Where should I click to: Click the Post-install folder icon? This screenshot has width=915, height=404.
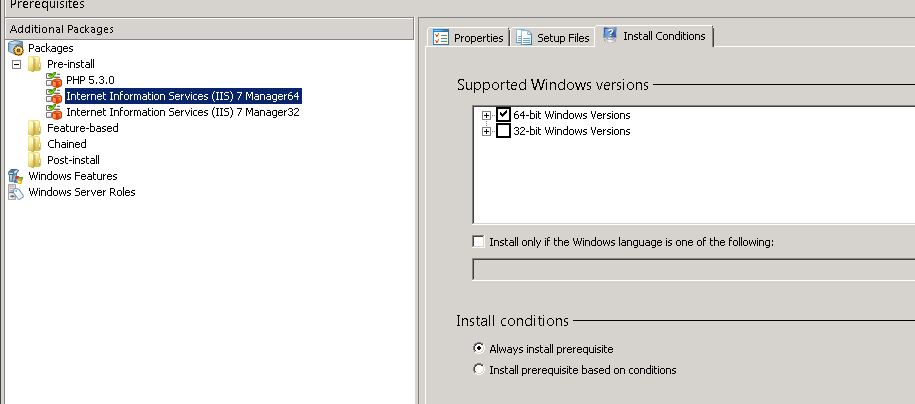(35, 160)
